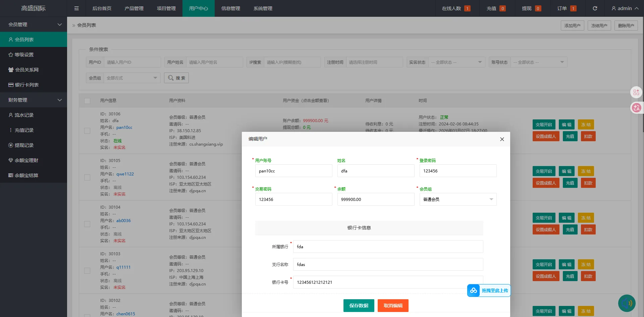Check the row checkbox for user ID 30104
This screenshot has height=317, width=644.
pos(87,224)
